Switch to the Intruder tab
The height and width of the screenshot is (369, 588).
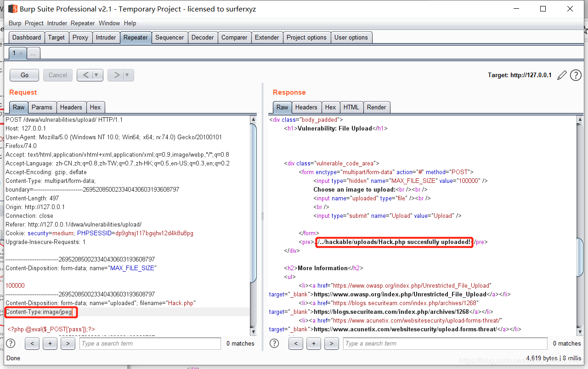point(106,37)
